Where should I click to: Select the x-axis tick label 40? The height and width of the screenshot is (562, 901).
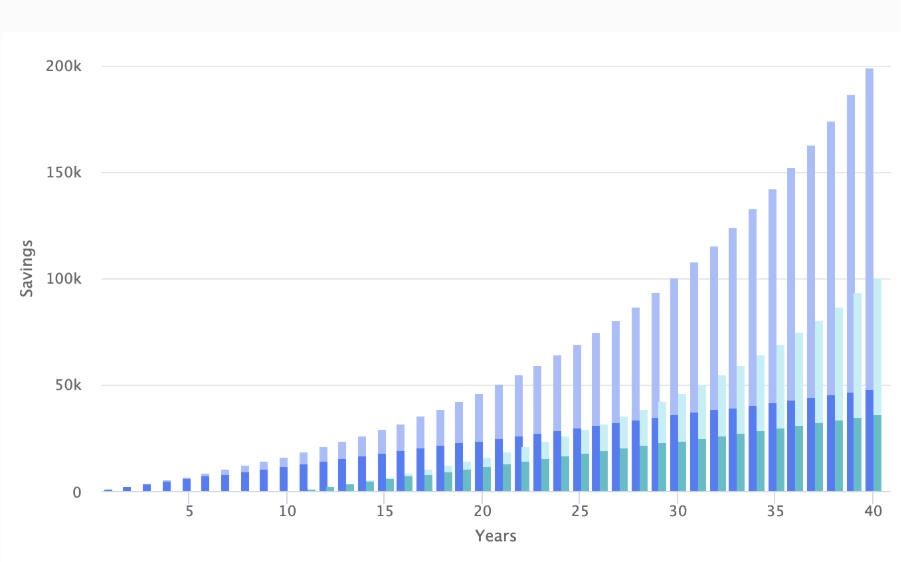click(x=871, y=511)
